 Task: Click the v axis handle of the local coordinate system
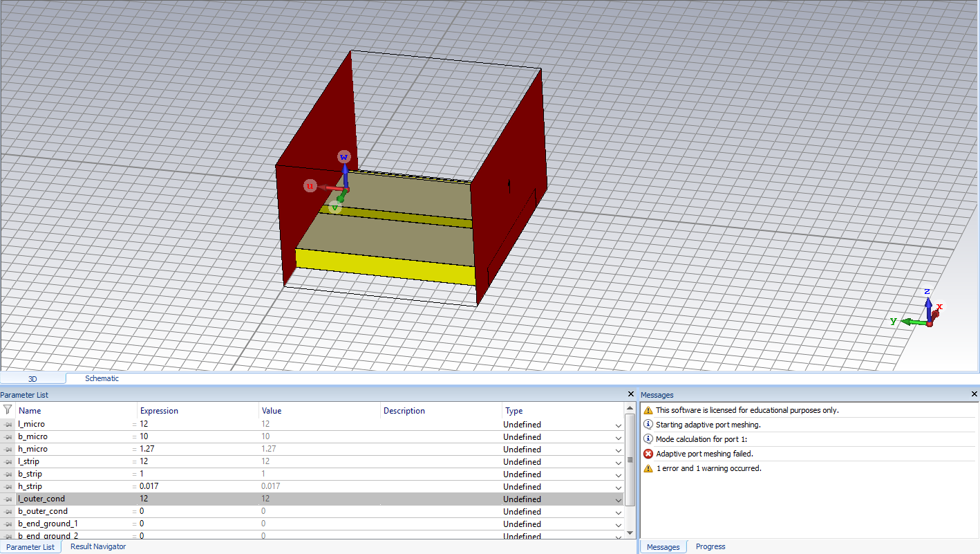click(335, 206)
